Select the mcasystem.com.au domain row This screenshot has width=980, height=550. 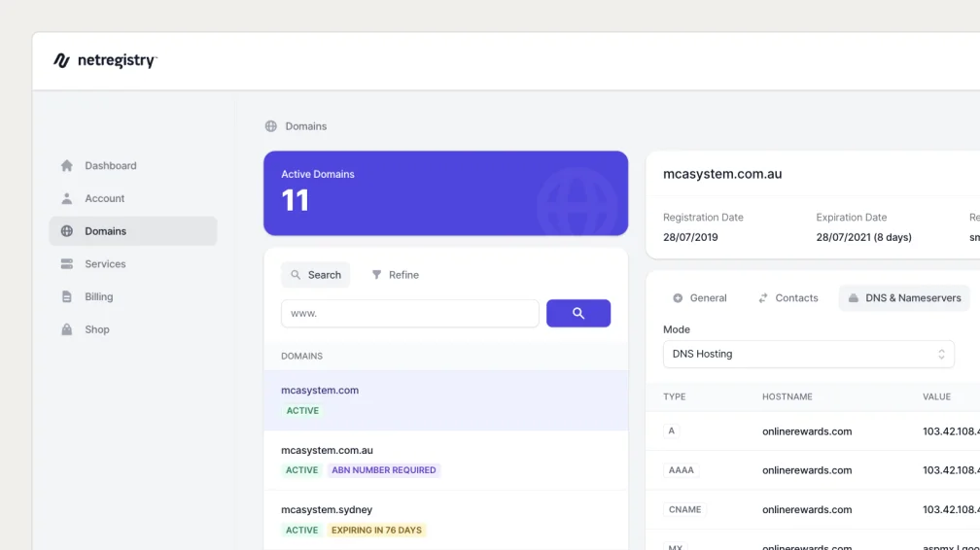point(445,460)
